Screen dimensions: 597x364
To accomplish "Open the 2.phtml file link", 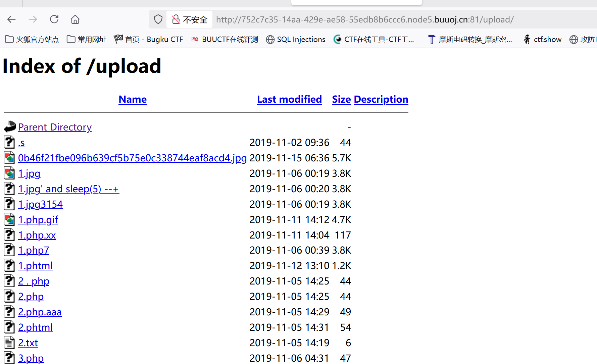I will pyautogui.click(x=35, y=327).
